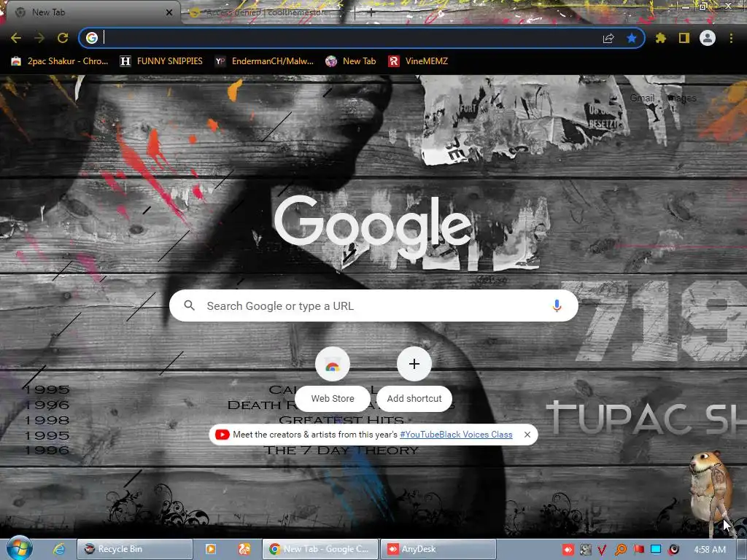Open the red flag Action Center tray icon
This screenshot has height=560, width=747.
639,550
